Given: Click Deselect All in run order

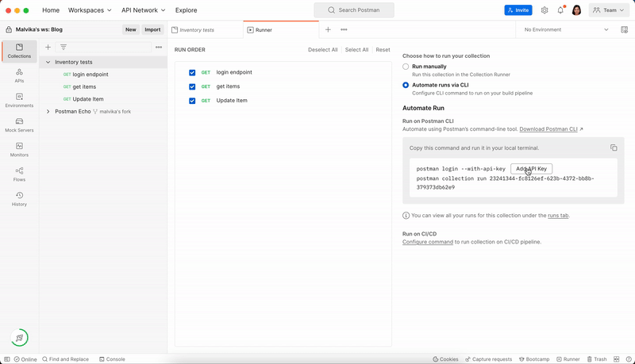Looking at the screenshot, I should point(322,50).
